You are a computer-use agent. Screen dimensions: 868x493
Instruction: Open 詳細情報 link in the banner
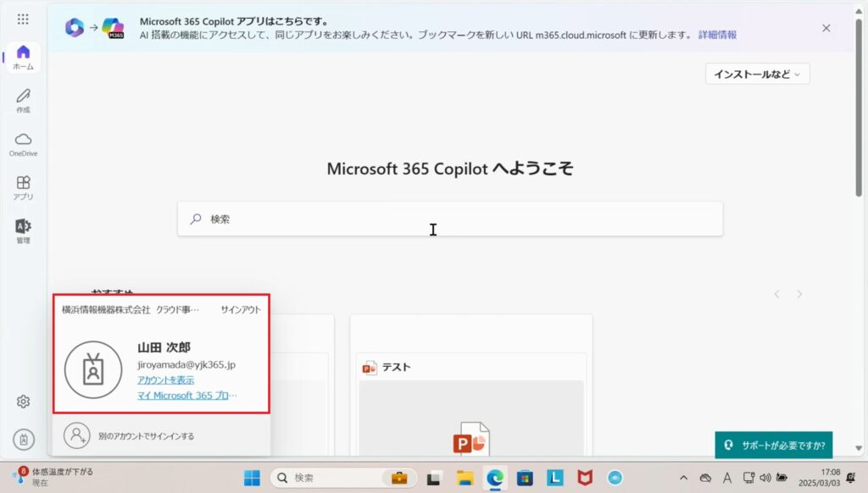(x=717, y=35)
